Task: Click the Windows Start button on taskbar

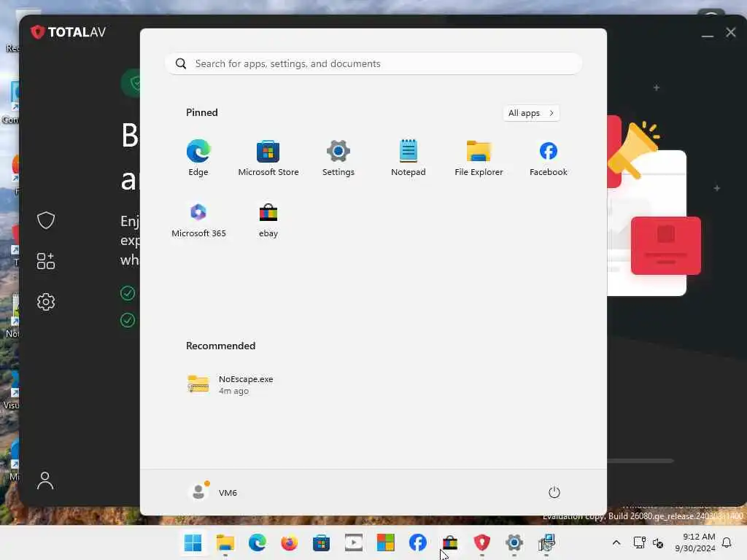Action: click(x=193, y=542)
